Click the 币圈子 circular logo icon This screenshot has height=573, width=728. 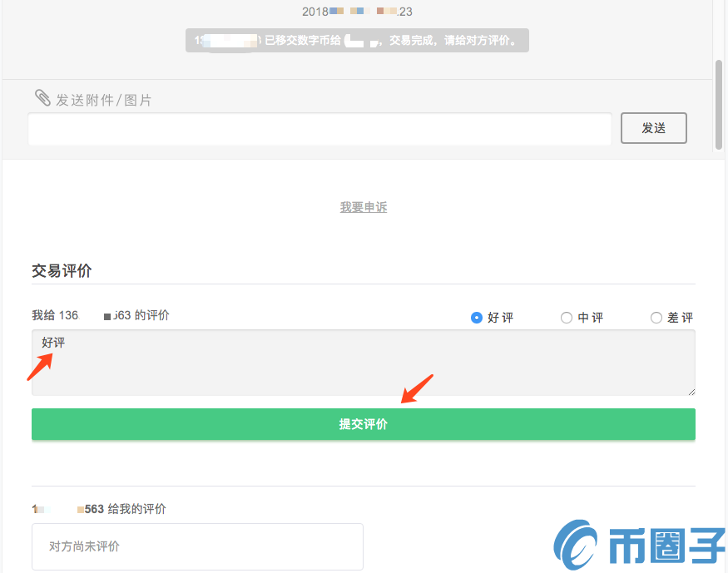(579, 545)
